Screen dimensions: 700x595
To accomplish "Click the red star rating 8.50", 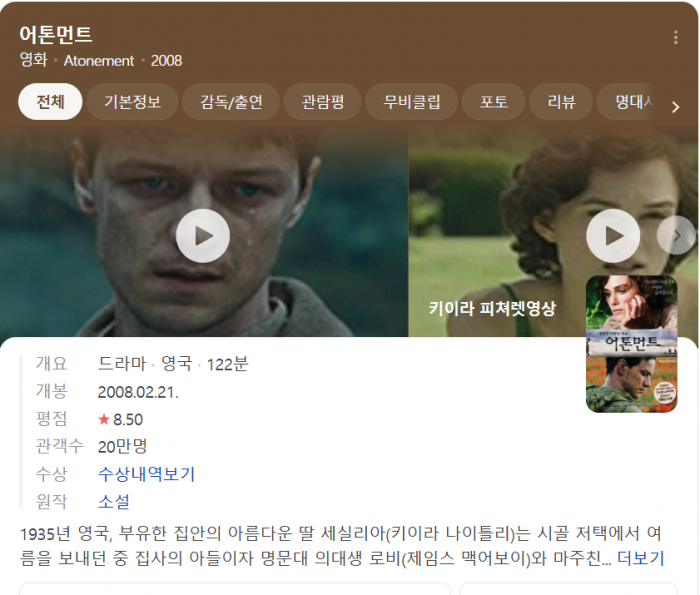I will (x=121, y=420).
